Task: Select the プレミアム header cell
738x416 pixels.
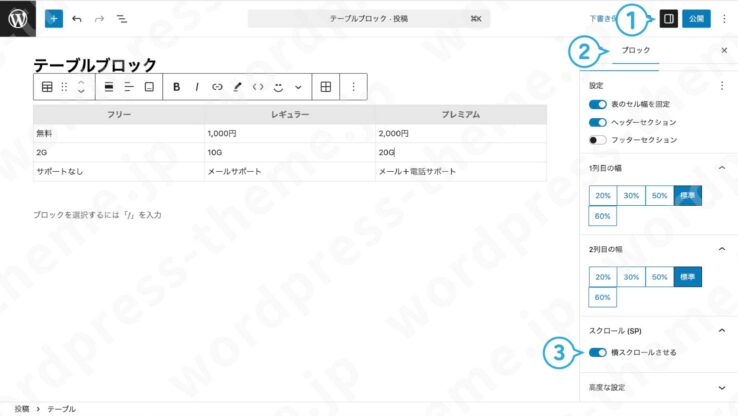Action: (x=461, y=114)
